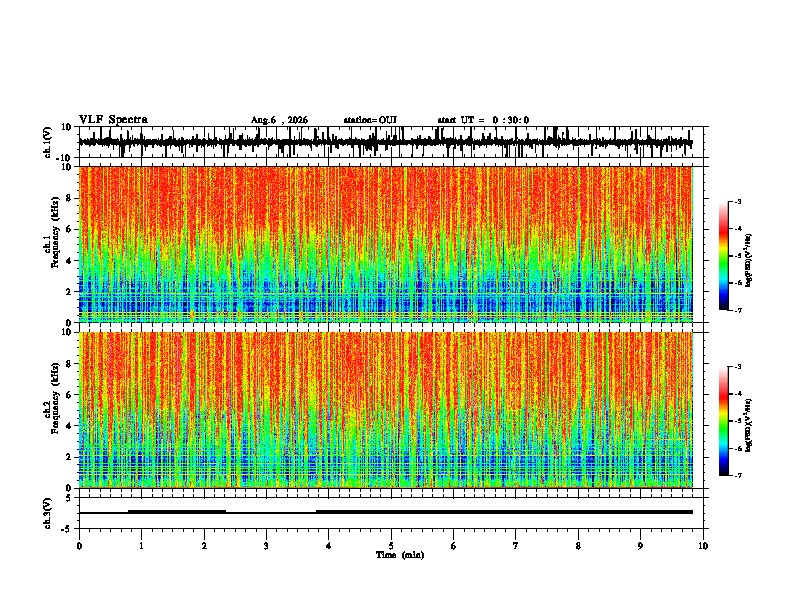
Task: Click the "-7" label on ch.2 color bar
Action: [x=737, y=475]
